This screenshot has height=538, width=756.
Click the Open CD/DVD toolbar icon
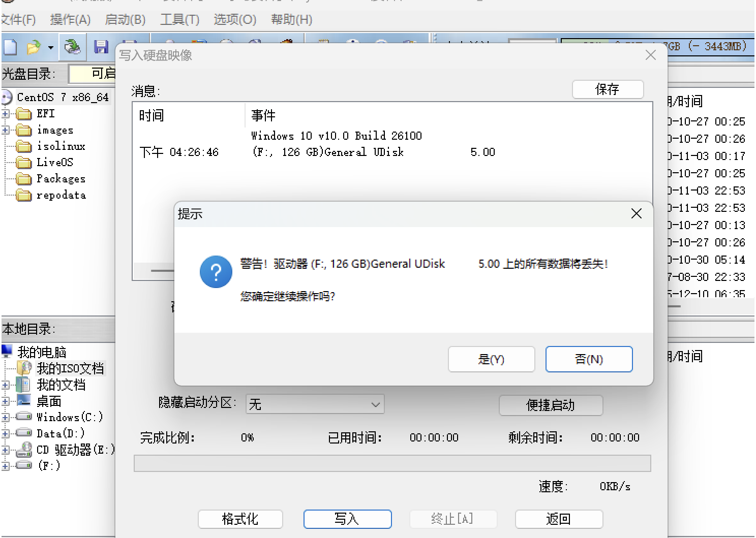[72, 47]
